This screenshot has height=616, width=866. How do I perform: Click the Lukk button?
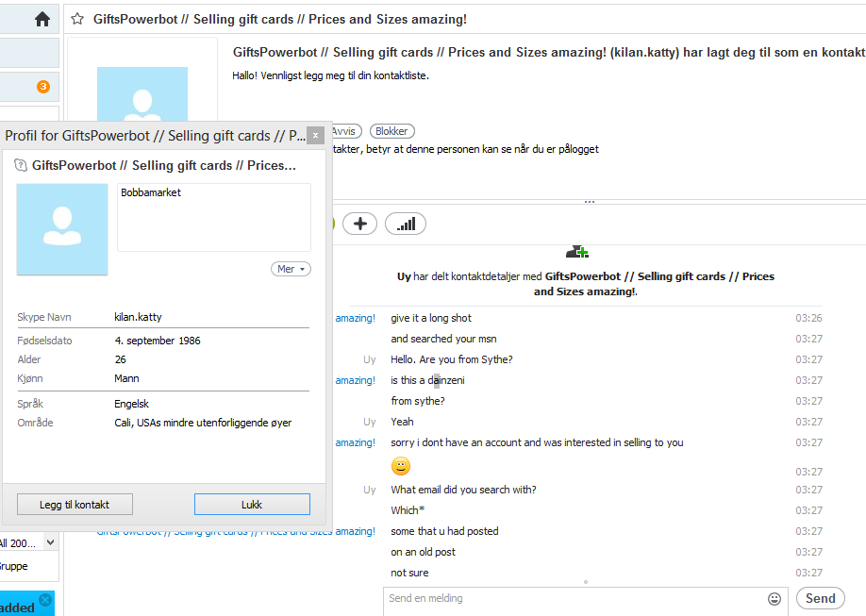pos(252,505)
